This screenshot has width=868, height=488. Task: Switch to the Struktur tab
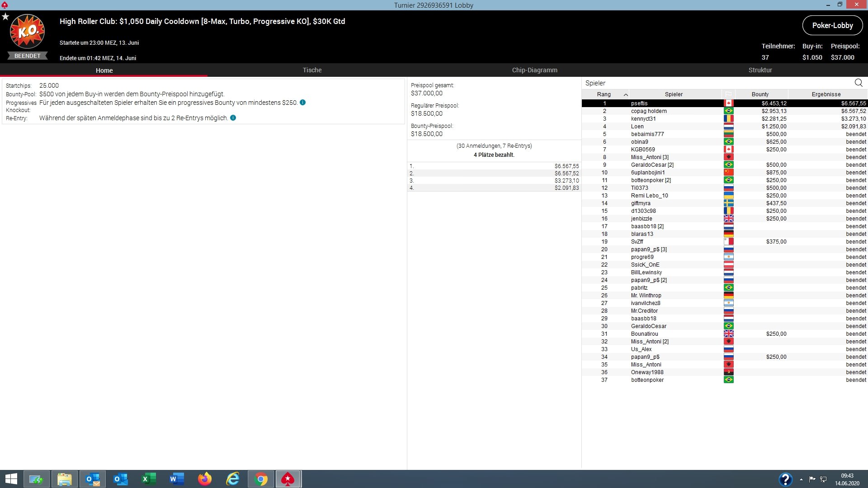tap(760, 70)
